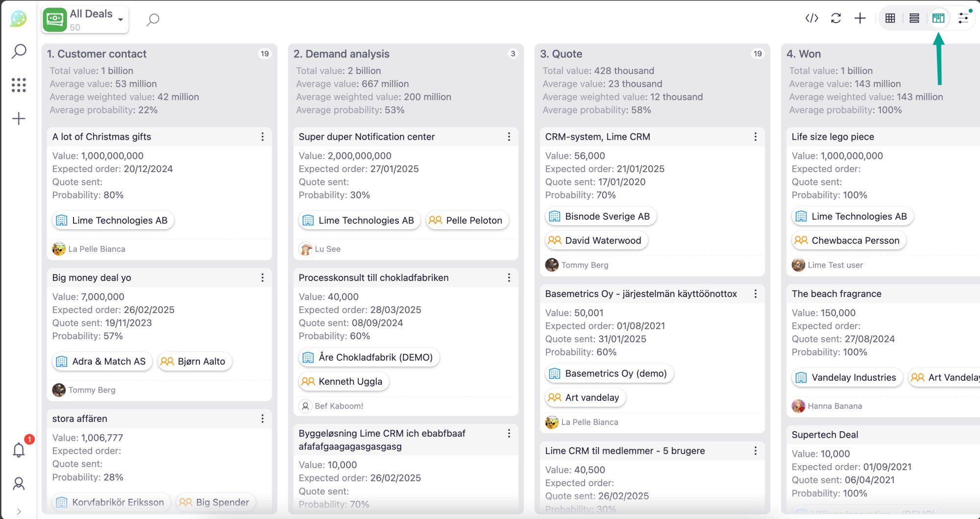
Task: Open menu for Lime CRM til medlemmer card
Action: click(x=756, y=451)
